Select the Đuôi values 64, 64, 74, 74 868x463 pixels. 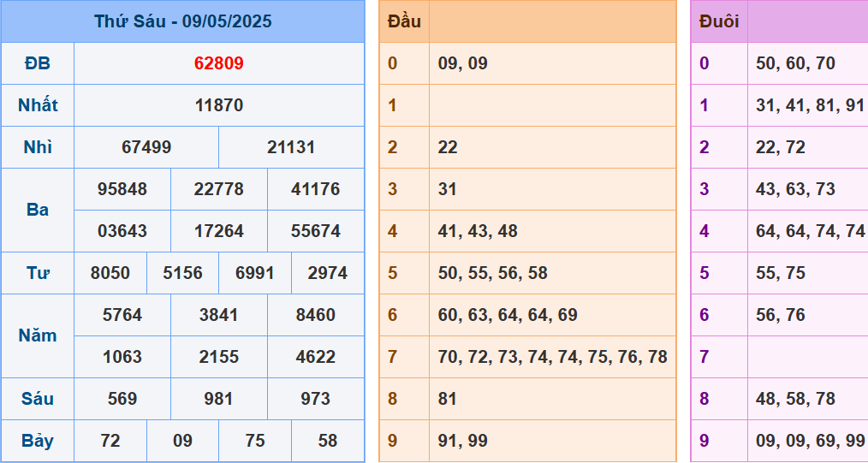pyautogui.click(x=811, y=231)
